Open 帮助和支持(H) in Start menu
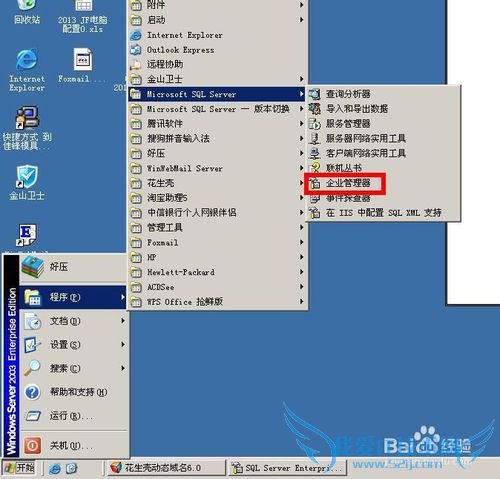500x479 pixels. (x=73, y=392)
